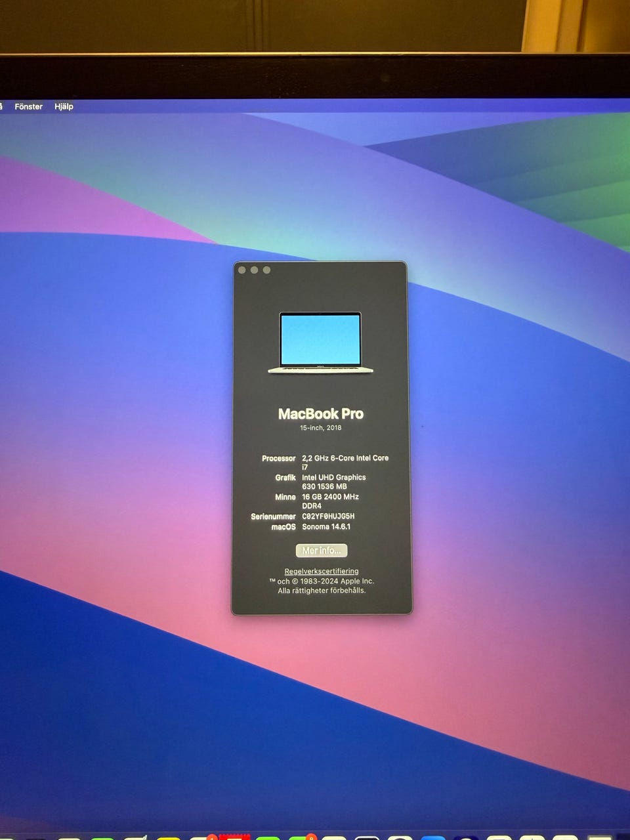Image resolution: width=630 pixels, height=840 pixels.
Task: Open the Hjälp menu in the menu bar
Action: click(x=64, y=106)
